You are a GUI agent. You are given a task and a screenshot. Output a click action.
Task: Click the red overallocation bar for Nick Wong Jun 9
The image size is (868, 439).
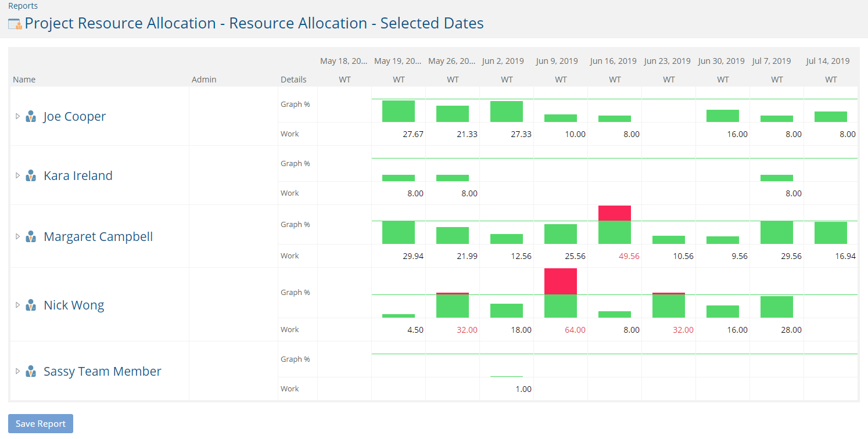[561, 282]
